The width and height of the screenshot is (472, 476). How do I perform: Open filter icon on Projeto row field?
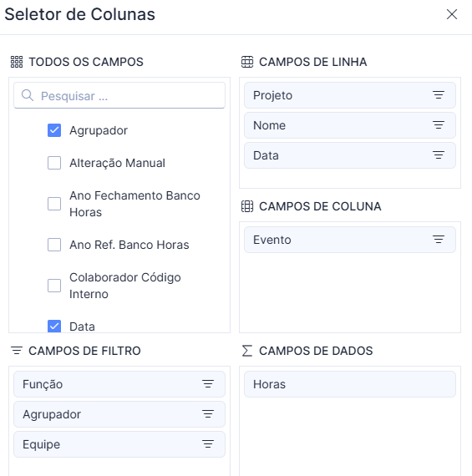tap(439, 95)
